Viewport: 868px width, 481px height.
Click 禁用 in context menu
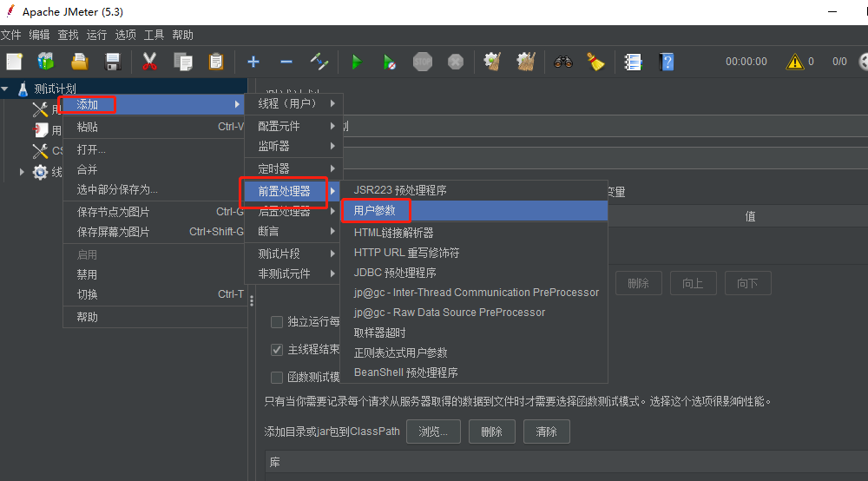[155, 274]
